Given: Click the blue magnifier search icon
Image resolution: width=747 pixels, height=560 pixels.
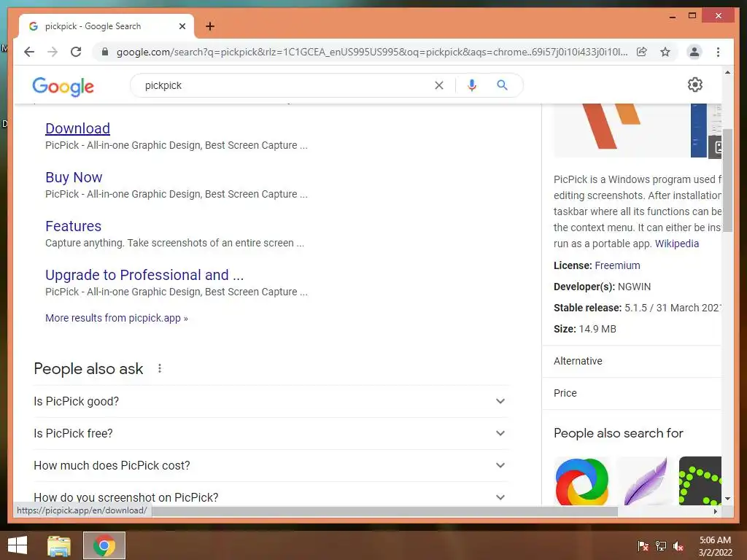Looking at the screenshot, I should [502, 85].
